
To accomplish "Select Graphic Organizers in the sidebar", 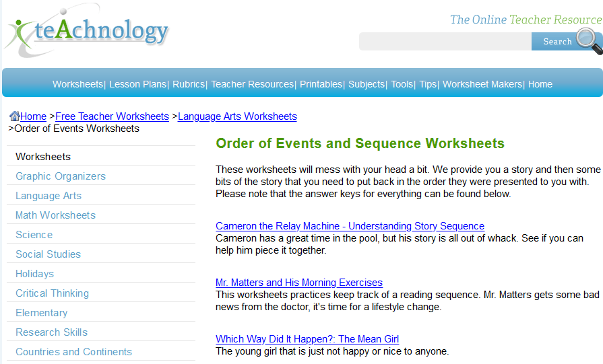I will 61,176.
